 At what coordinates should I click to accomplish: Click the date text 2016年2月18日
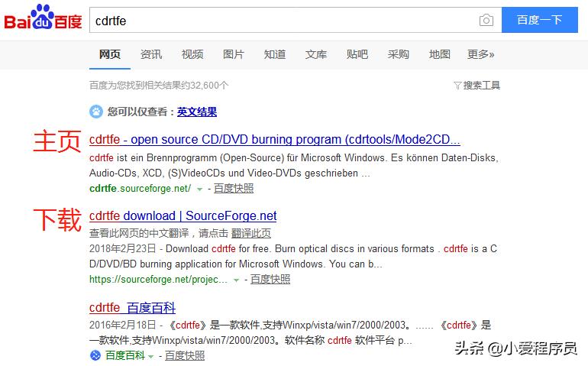pos(123,325)
